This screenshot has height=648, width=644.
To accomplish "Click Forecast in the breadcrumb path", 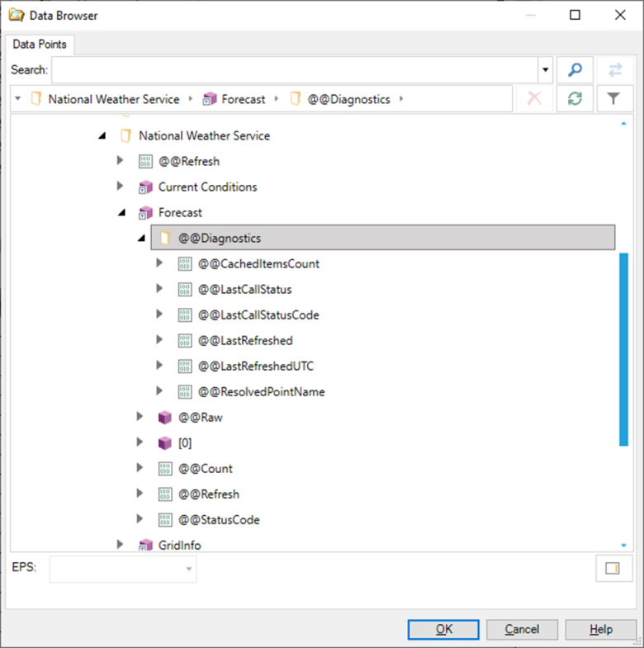I will (244, 99).
